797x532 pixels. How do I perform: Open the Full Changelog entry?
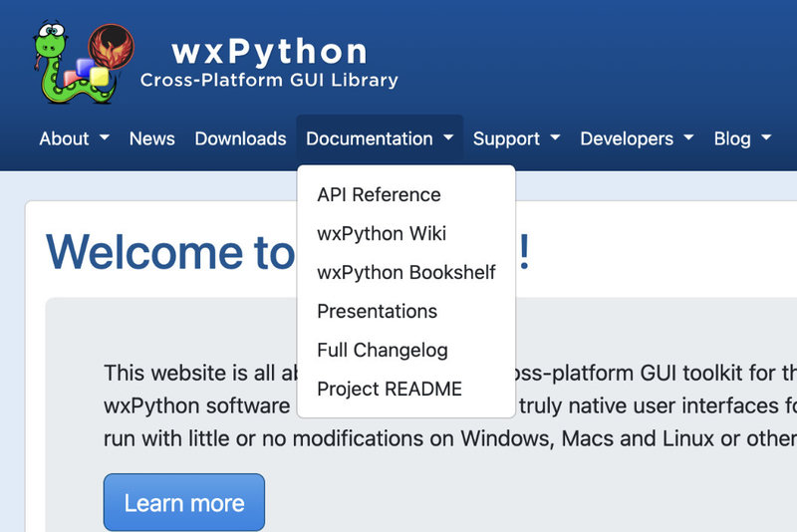pos(406,350)
